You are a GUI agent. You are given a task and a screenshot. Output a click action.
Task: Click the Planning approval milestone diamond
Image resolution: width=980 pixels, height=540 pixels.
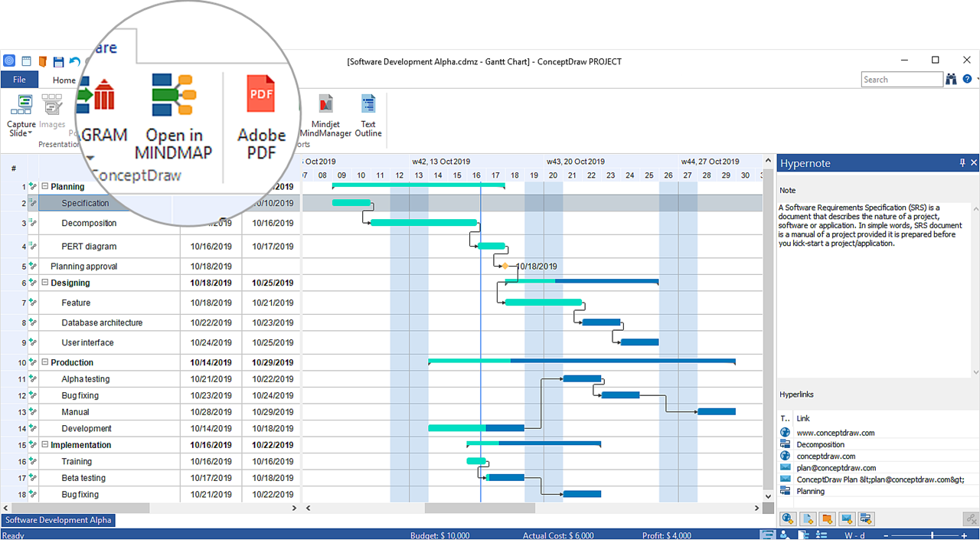(505, 266)
